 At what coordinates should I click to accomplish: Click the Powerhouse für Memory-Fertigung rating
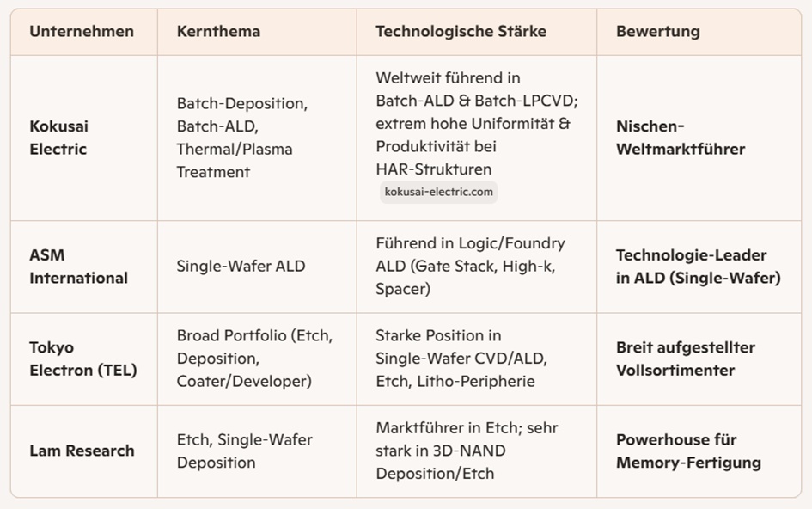(x=687, y=451)
